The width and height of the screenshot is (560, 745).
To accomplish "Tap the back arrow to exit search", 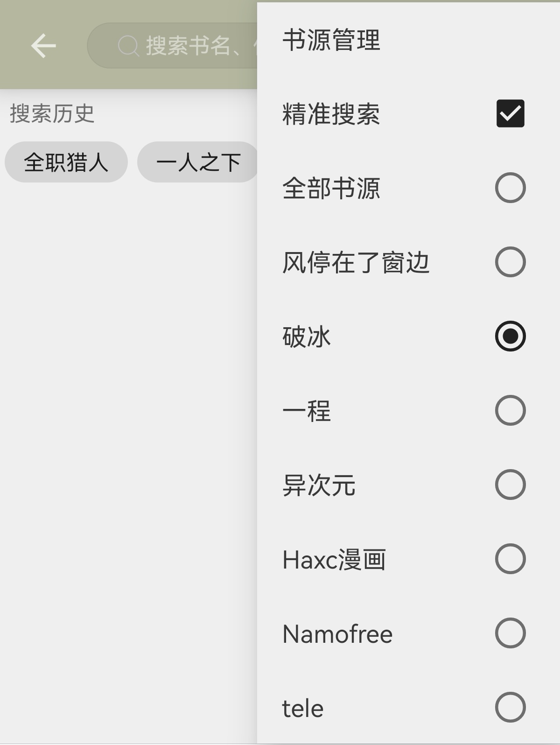I will coord(43,46).
